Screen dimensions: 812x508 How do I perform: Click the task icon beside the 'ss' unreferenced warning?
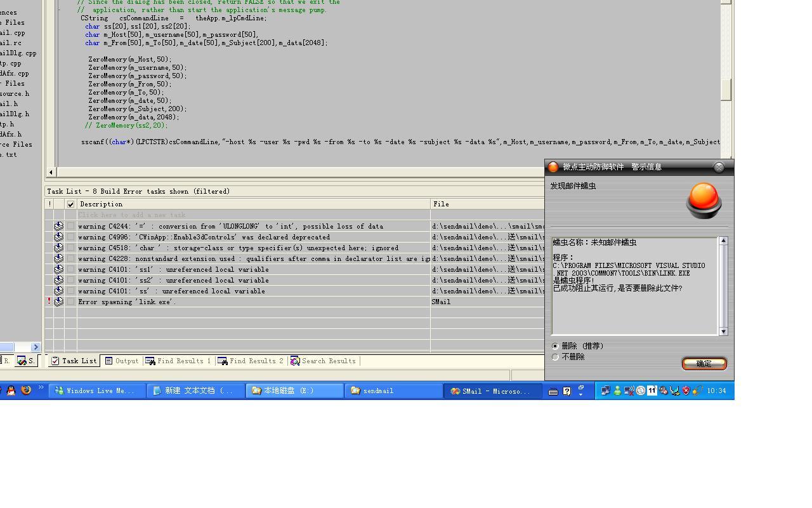(58, 291)
